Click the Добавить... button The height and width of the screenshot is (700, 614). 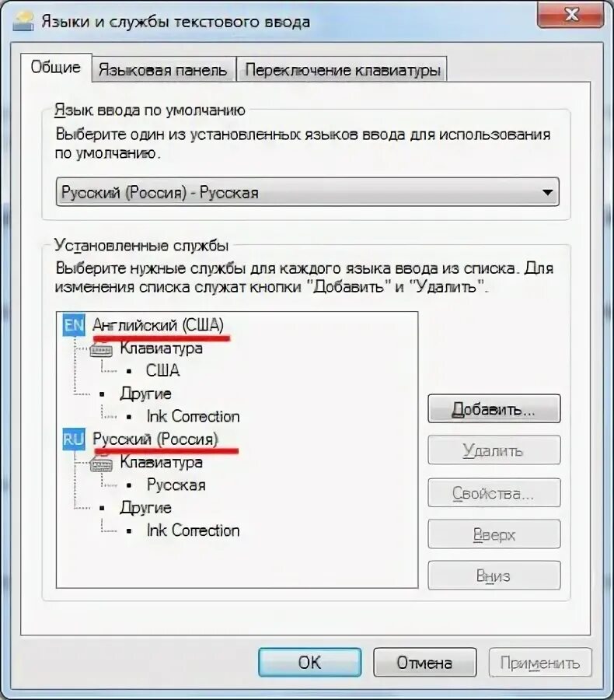coord(494,408)
